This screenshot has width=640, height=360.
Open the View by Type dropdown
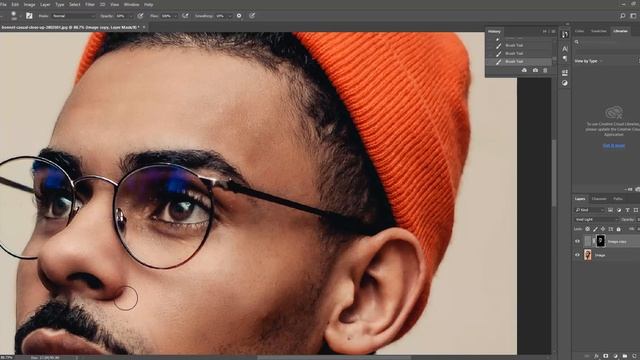588,61
